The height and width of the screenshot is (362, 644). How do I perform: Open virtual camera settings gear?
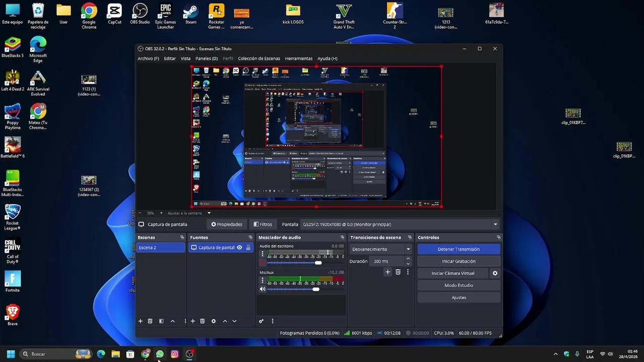pos(495,274)
